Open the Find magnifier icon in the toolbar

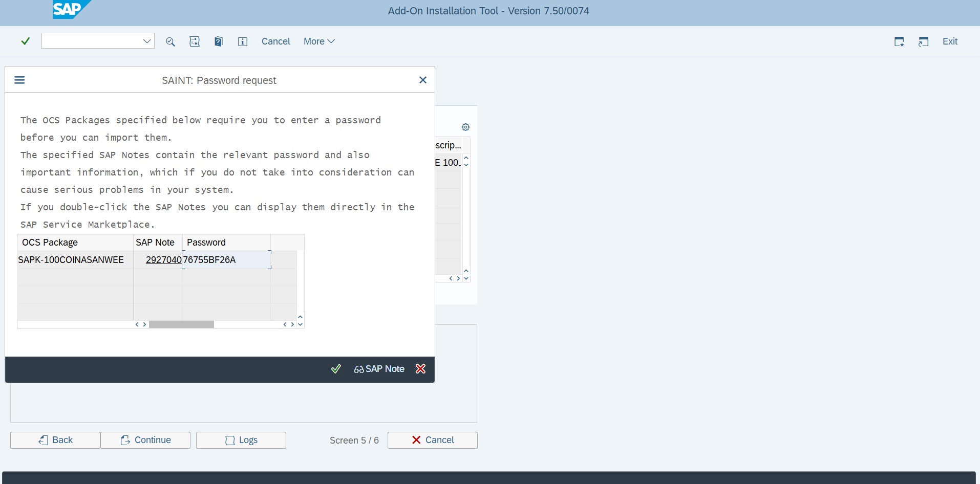171,41
